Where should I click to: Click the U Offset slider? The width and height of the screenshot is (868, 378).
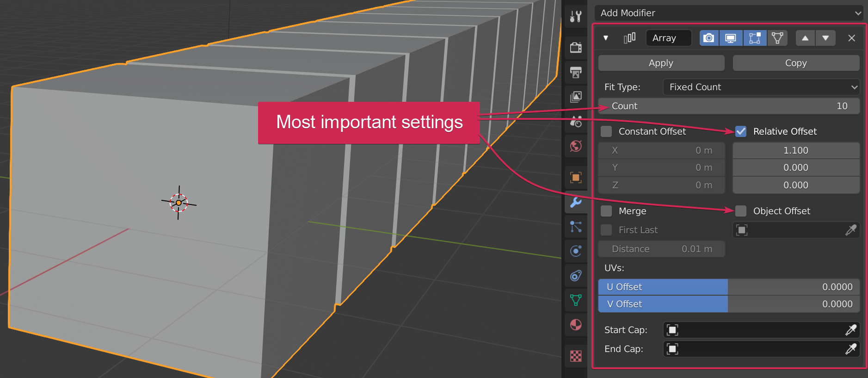pyautogui.click(x=729, y=287)
